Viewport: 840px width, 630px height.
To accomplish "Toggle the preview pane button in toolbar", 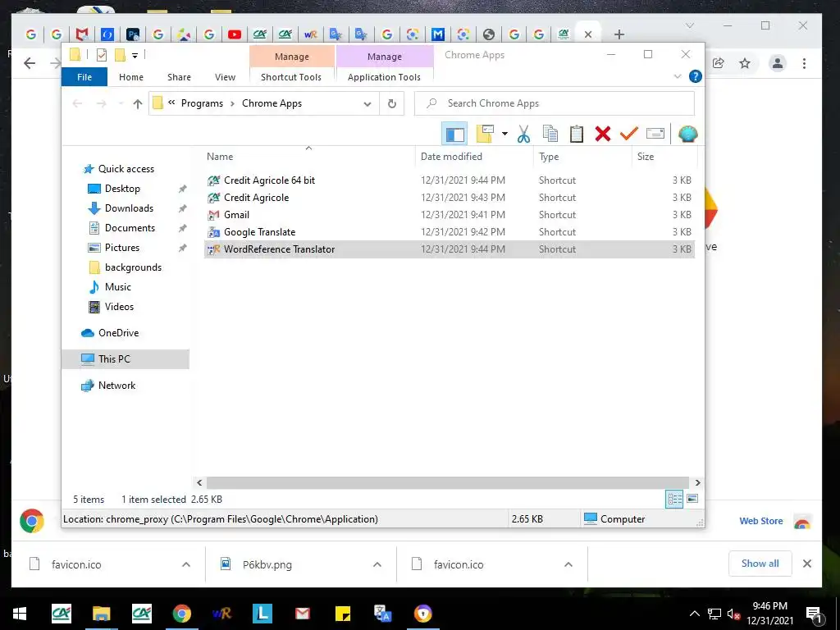I will click(454, 134).
